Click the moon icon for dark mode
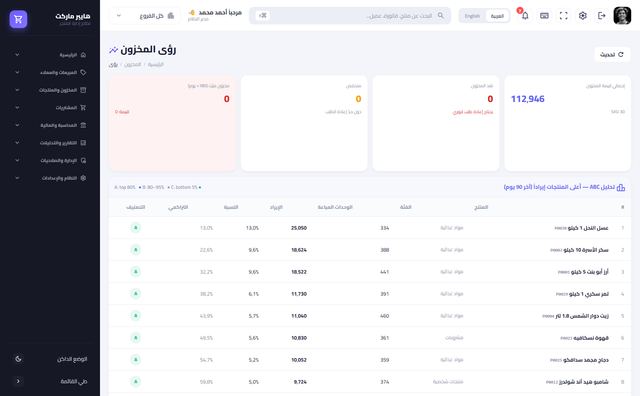The width and height of the screenshot is (640, 396). click(18, 359)
